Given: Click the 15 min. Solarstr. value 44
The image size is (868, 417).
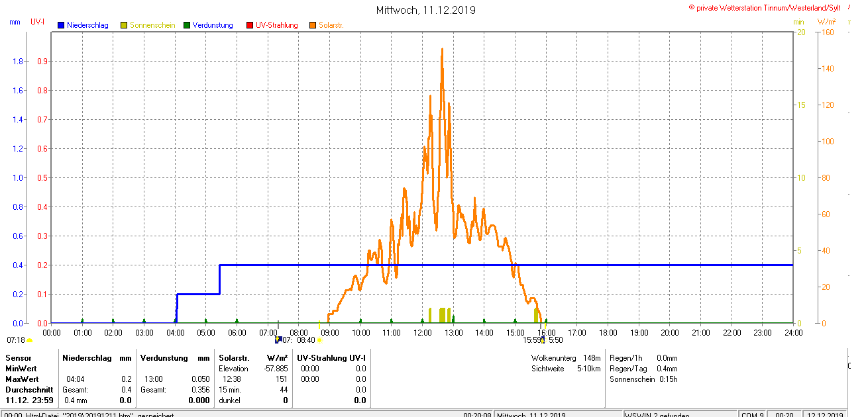Looking at the screenshot, I should pos(284,390).
